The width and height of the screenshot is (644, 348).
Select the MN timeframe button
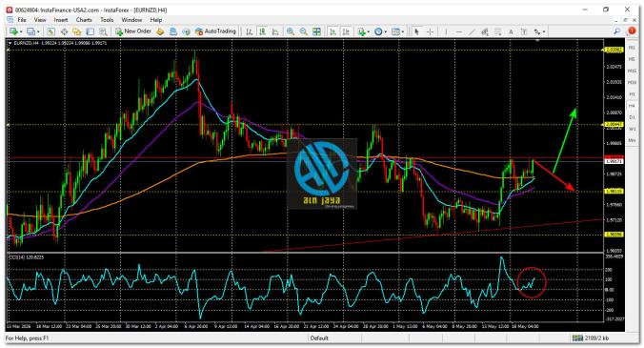632,140
